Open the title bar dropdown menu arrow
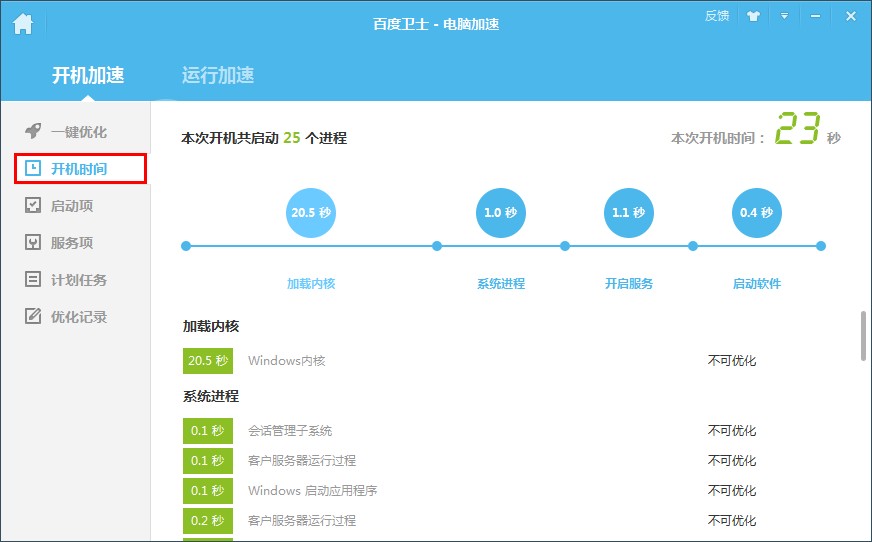Viewport: 872px width, 542px height. click(x=784, y=16)
